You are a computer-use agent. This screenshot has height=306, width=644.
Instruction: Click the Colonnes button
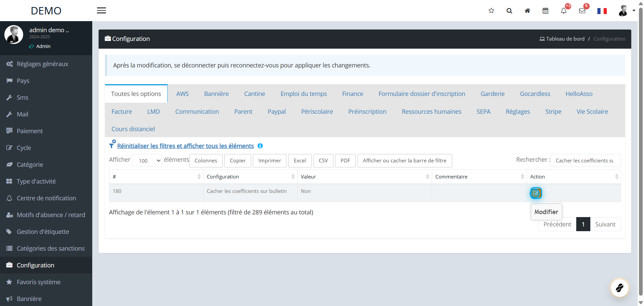point(206,161)
